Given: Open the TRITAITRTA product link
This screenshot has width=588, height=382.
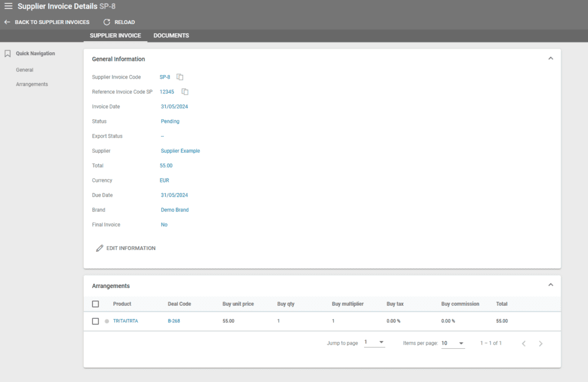Looking at the screenshot, I should (x=125, y=321).
